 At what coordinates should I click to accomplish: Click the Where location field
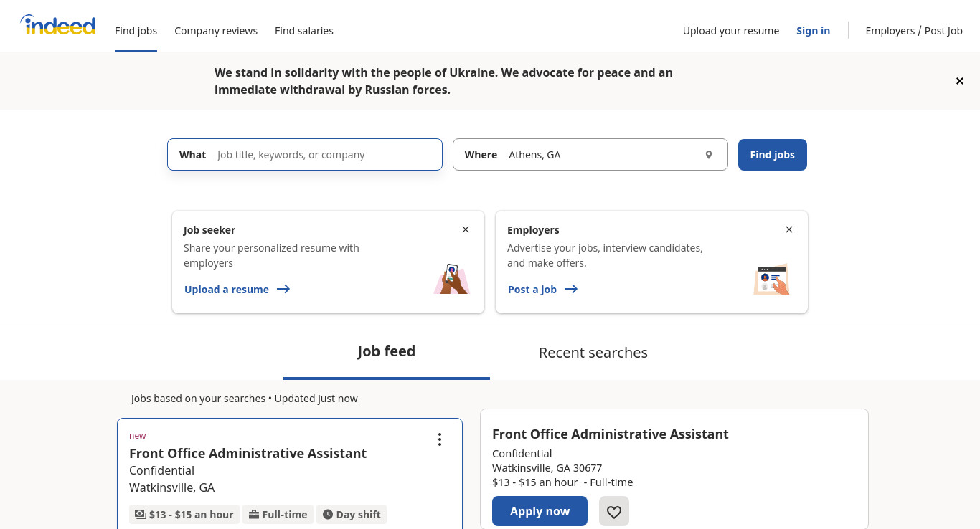pyautogui.click(x=590, y=155)
